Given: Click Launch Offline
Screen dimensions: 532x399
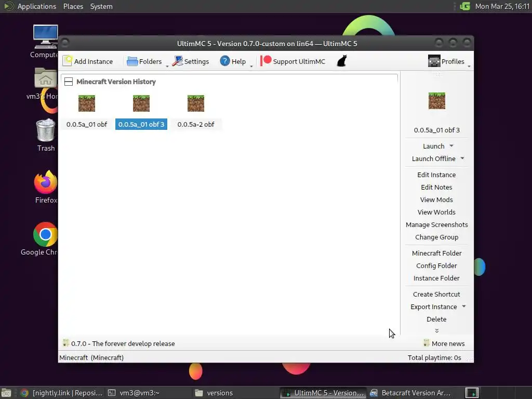Looking at the screenshot, I should coord(433,159).
